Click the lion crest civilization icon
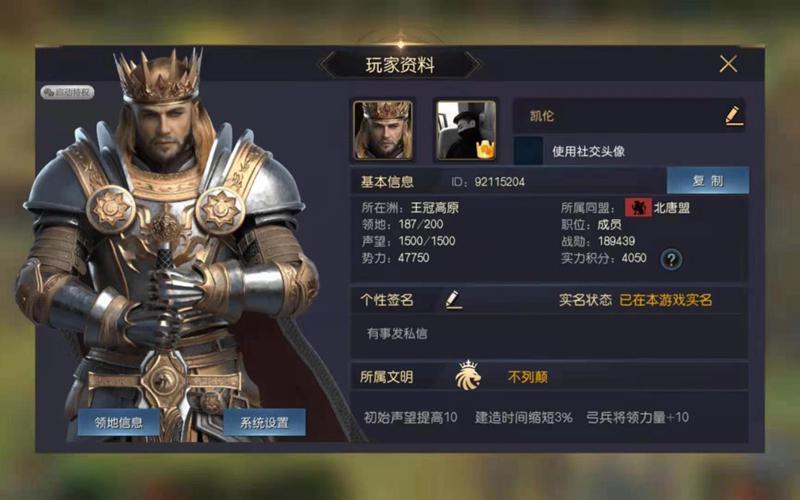The width and height of the screenshot is (800, 500). coord(468,376)
